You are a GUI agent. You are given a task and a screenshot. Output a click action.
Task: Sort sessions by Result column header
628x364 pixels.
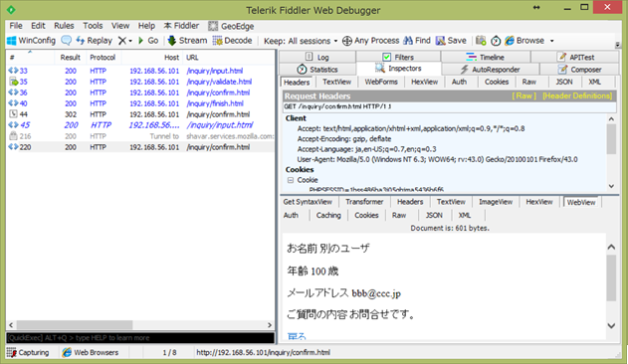[70, 58]
